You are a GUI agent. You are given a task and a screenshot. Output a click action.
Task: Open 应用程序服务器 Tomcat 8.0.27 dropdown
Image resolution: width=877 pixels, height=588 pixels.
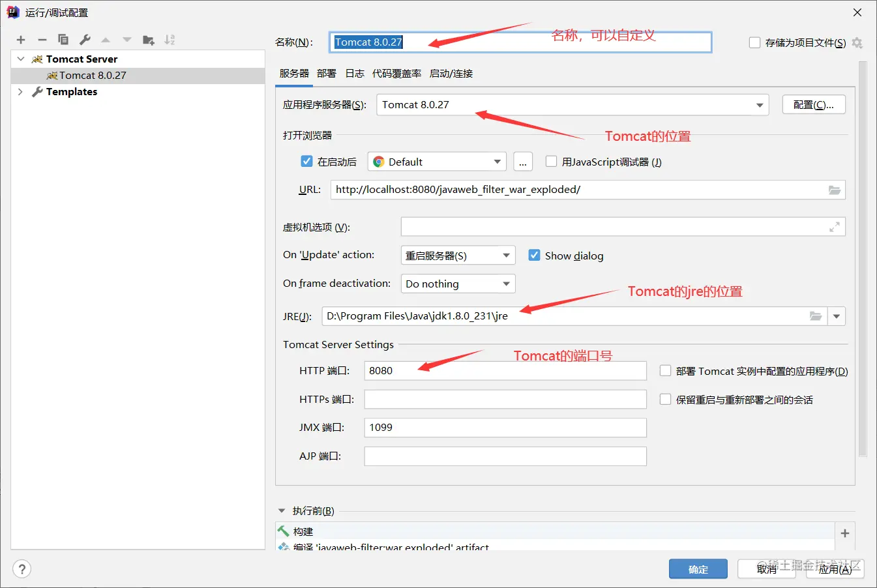572,105
